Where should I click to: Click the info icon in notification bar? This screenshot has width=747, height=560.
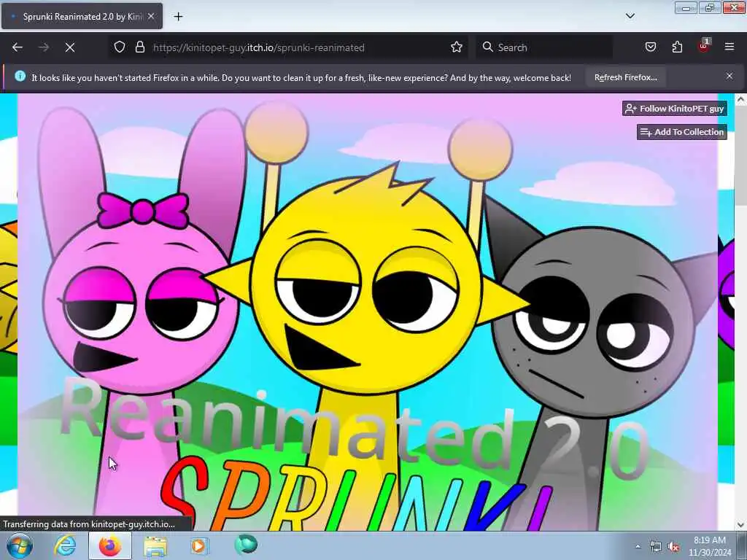pos(20,76)
